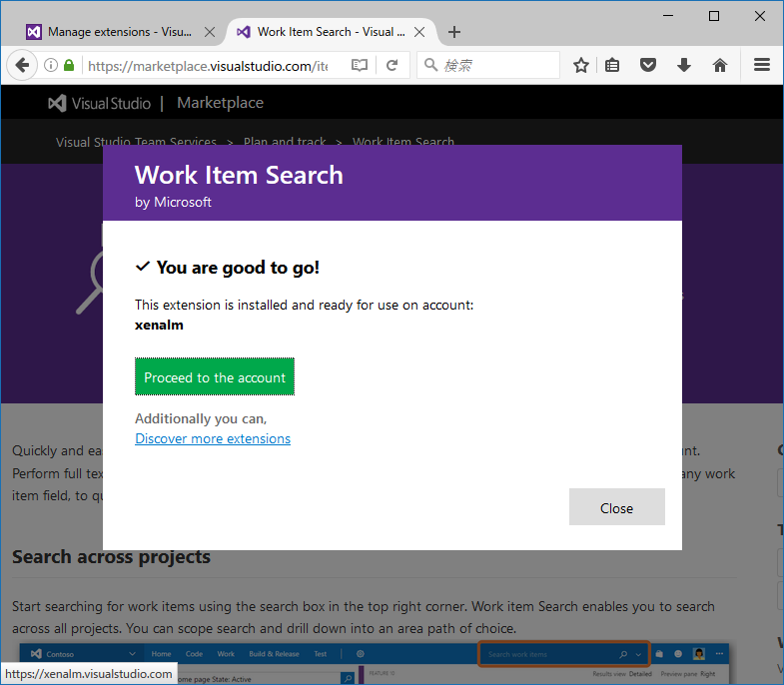Show bookmarks list icon
Screen dimensions: 784x685
[x=612, y=65]
